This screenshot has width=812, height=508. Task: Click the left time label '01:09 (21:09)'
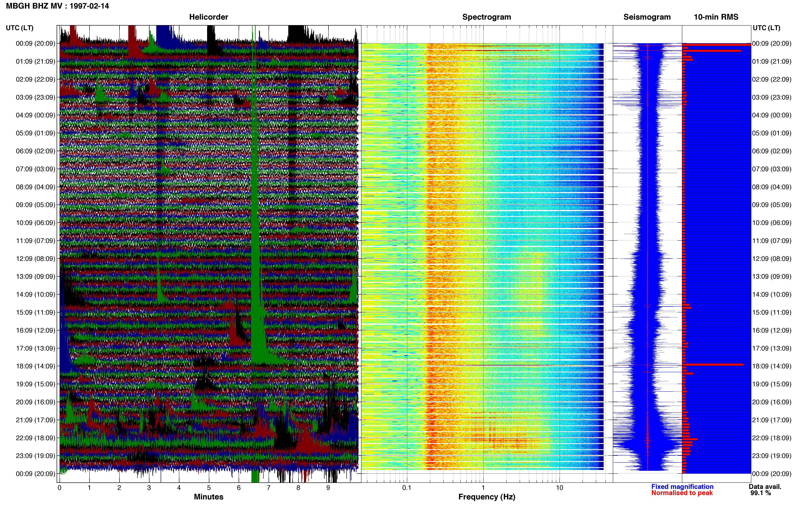pyautogui.click(x=35, y=61)
